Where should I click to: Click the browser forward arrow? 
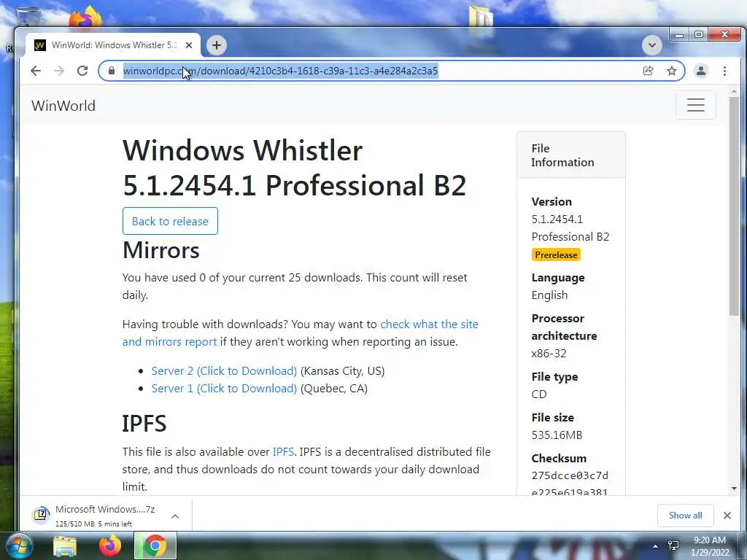pos(59,71)
